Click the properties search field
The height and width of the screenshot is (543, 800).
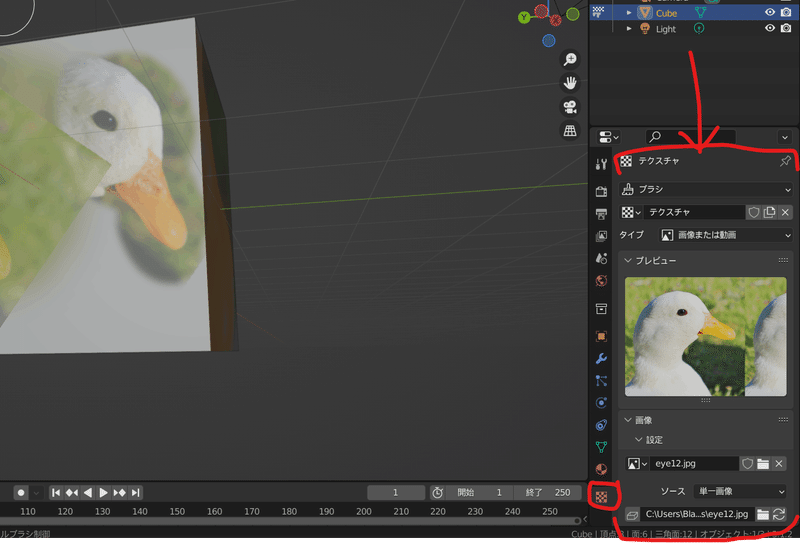691,137
